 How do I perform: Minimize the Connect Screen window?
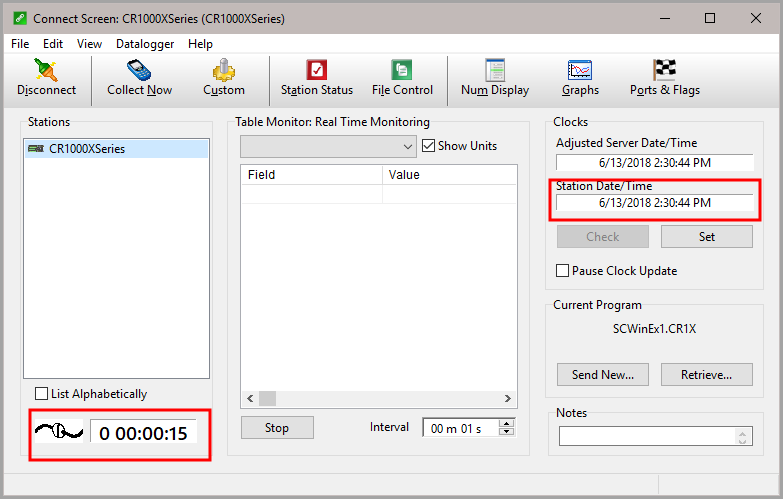tap(665, 18)
